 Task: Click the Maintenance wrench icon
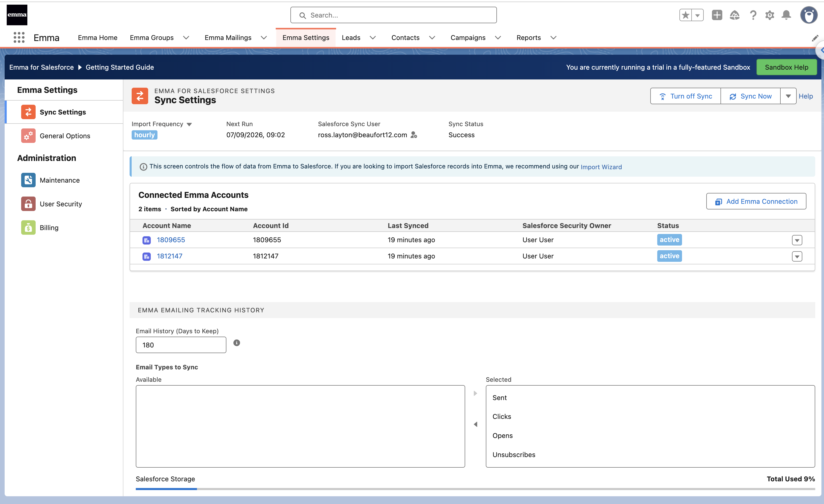28,180
